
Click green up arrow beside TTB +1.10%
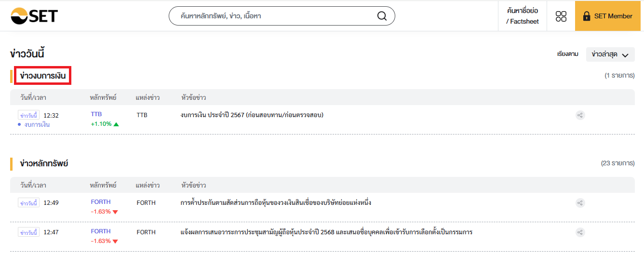click(116, 124)
